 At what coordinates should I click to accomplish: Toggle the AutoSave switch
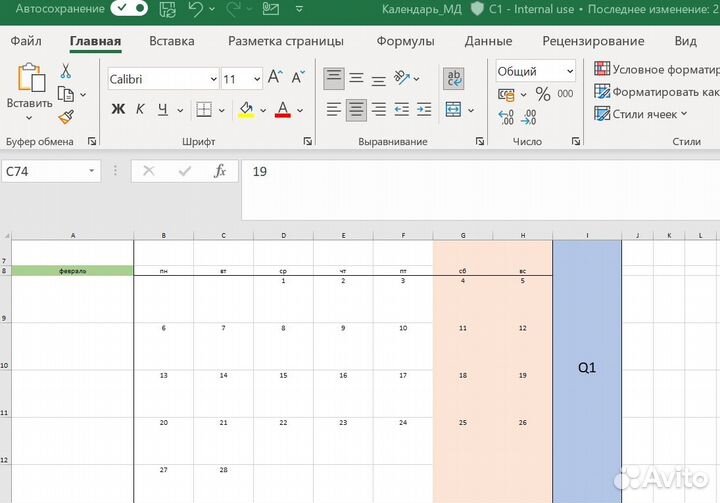(129, 8)
